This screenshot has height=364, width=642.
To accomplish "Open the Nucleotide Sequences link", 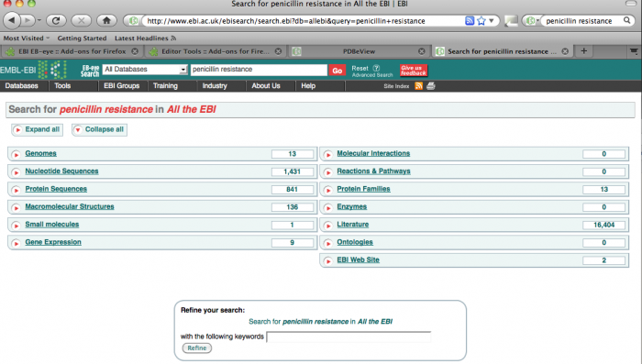I will click(x=61, y=171).
